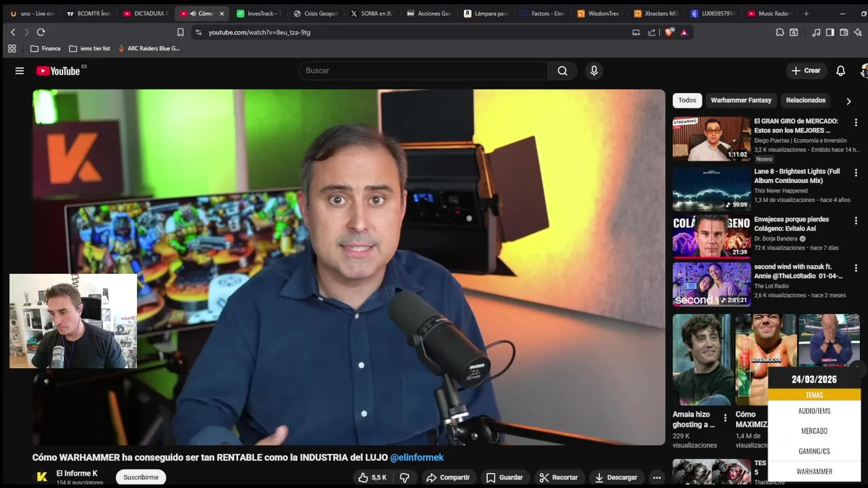Share this page via address bar share icon

[652, 32]
